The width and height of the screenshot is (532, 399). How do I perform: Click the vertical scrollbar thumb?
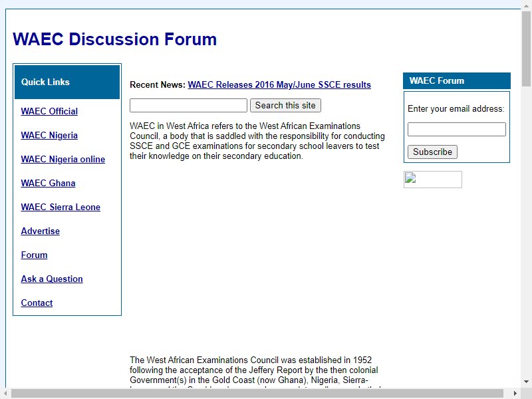pos(526,49)
